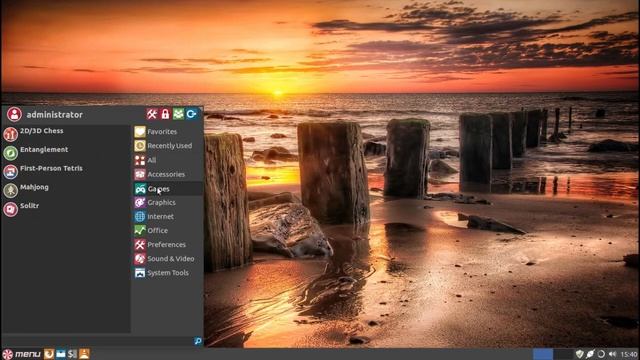
Task: Click the green switch-user icon in the menu header
Action: click(178, 114)
